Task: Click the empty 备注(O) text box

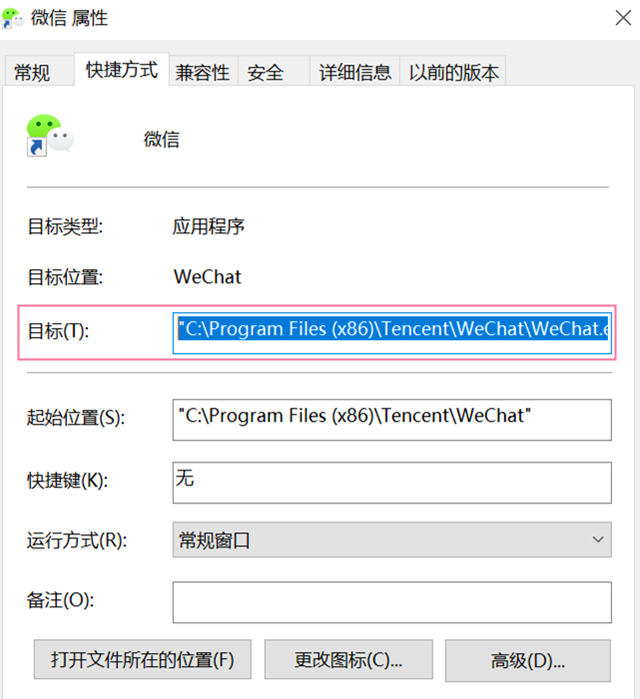Action: pyautogui.click(x=392, y=602)
